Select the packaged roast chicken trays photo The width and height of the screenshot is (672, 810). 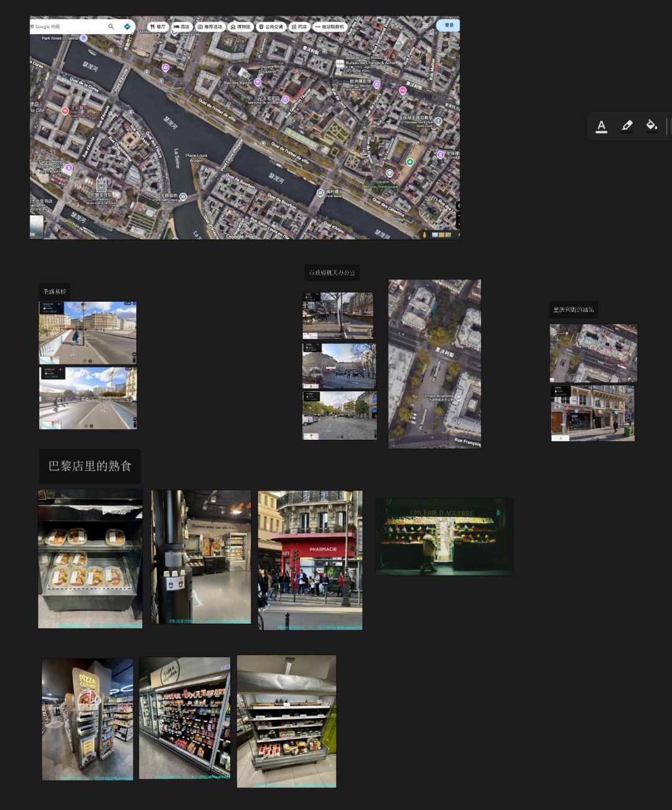(x=90, y=558)
